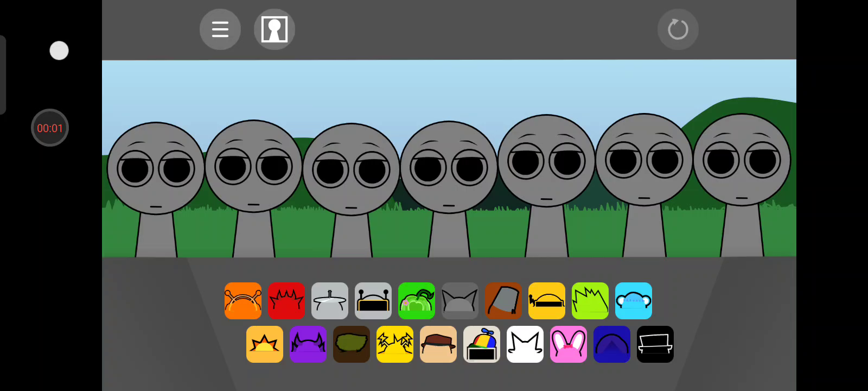Image resolution: width=868 pixels, height=391 pixels.
Task: Choose the green vine plant icon
Action: coord(416,301)
